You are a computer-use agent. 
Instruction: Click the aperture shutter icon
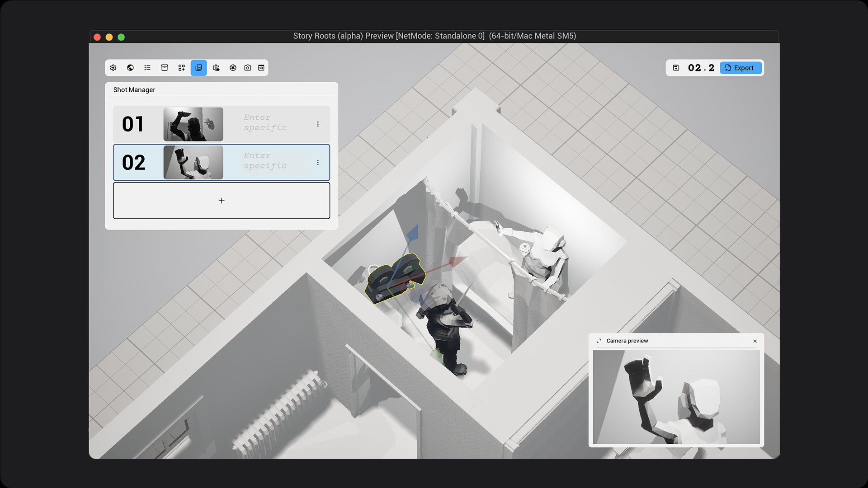[x=233, y=68]
